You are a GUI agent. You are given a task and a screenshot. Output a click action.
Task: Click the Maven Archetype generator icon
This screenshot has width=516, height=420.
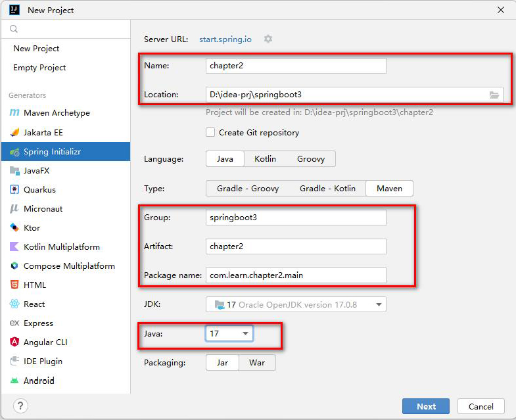pyautogui.click(x=14, y=113)
